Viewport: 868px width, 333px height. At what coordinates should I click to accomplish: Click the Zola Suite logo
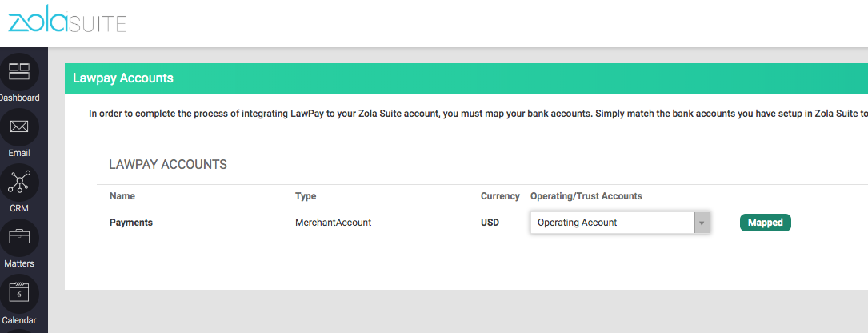[67, 22]
